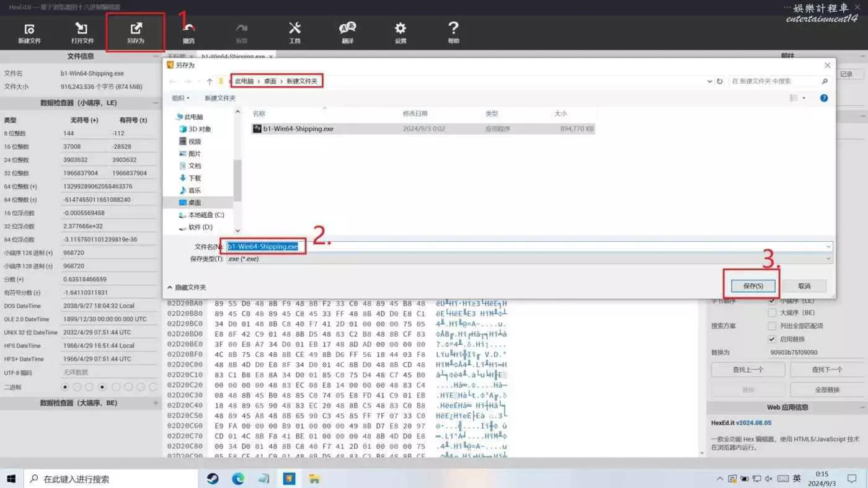Expand the 保存类型 file type dropdown
This screenshot has height=488, width=868.
tap(527, 259)
